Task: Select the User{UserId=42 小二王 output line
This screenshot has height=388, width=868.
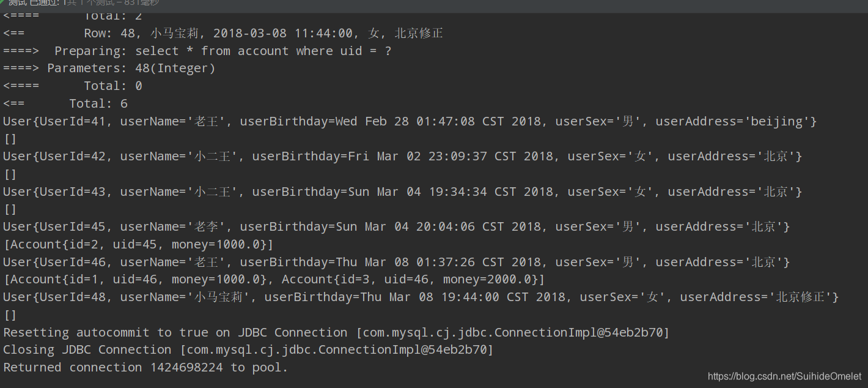Action: pos(403,156)
